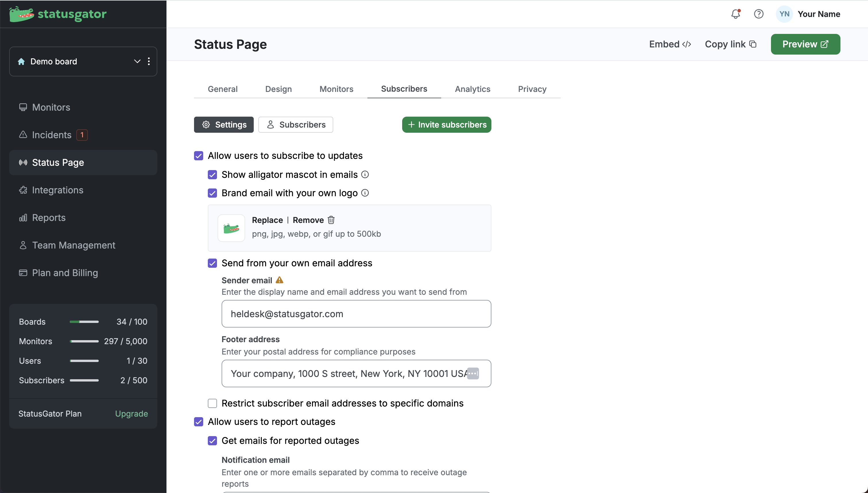868x493 pixels.
Task: Open Integrations in the sidebar
Action: coord(57,190)
